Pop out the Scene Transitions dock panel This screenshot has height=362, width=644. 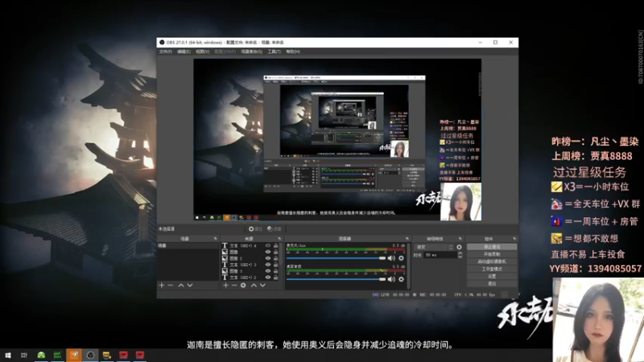(460, 238)
